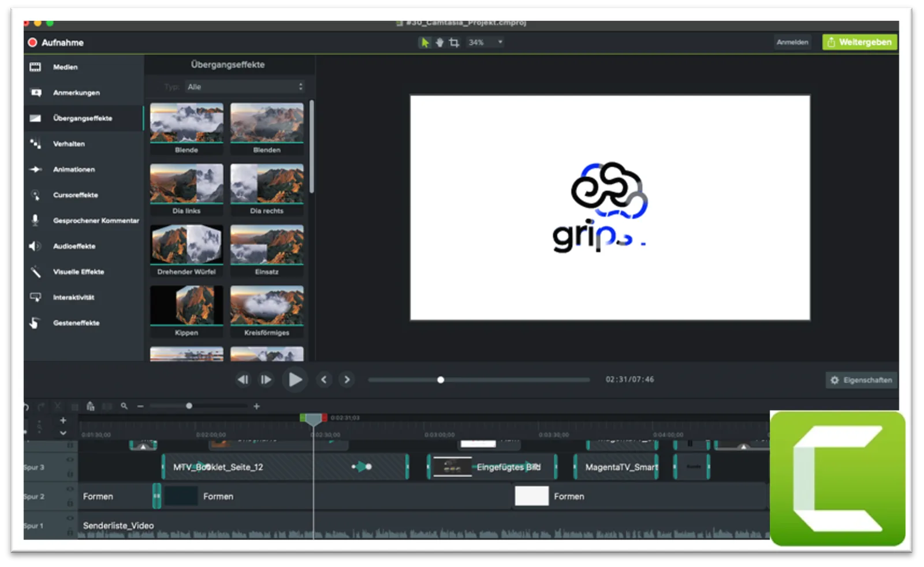Click the Audioeffekte speaker icon

(x=35, y=246)
